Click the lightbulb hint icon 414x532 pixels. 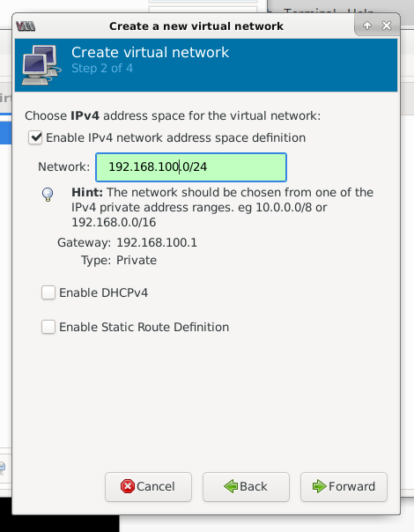48,195
